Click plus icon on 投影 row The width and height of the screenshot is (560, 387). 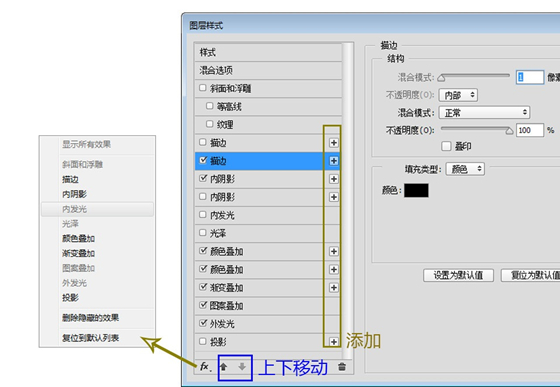334,342
